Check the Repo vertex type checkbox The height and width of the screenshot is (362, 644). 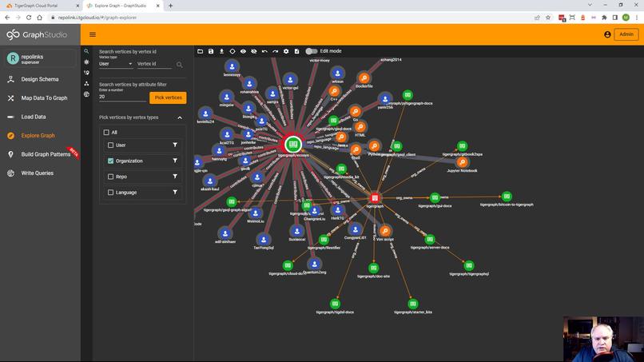tap(110, 177)
